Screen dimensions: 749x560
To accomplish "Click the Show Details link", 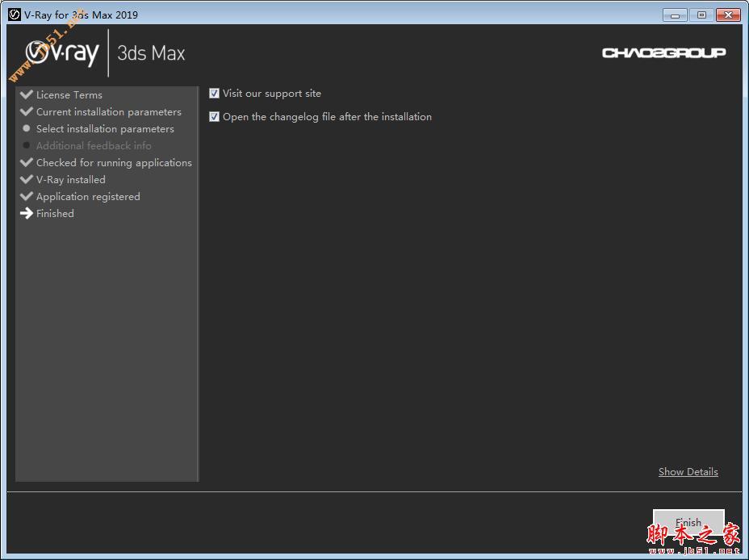I will pyautogui.click(x=688, y=472).
